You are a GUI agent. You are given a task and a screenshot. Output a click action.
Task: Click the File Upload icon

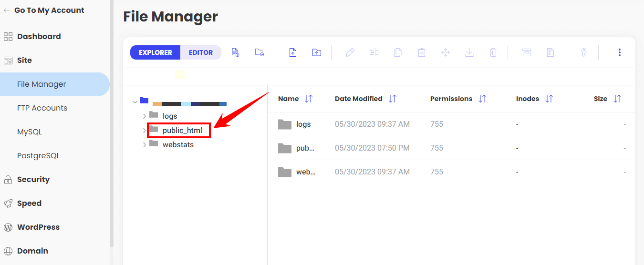[293, 52]
